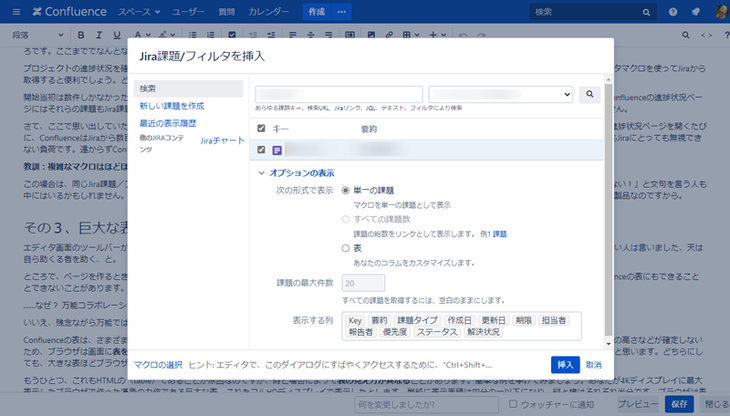Insert an image or file

pos(371,35)
